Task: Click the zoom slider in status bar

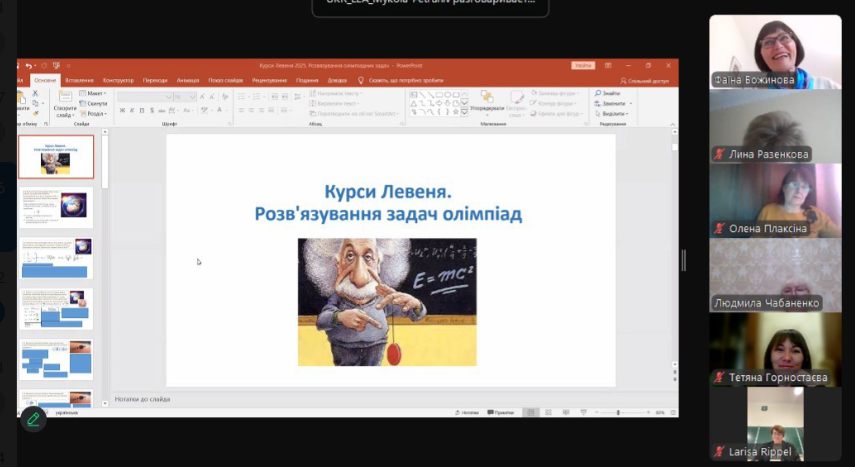Action: point(618,412)
